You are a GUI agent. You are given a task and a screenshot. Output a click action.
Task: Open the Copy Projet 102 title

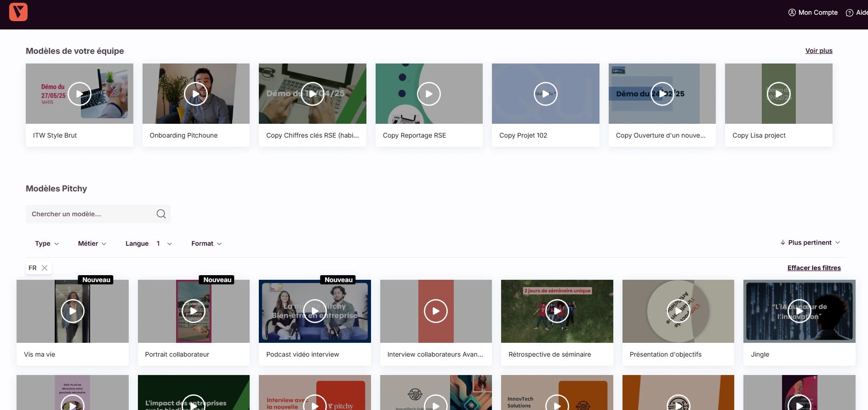tap(523, 135)
